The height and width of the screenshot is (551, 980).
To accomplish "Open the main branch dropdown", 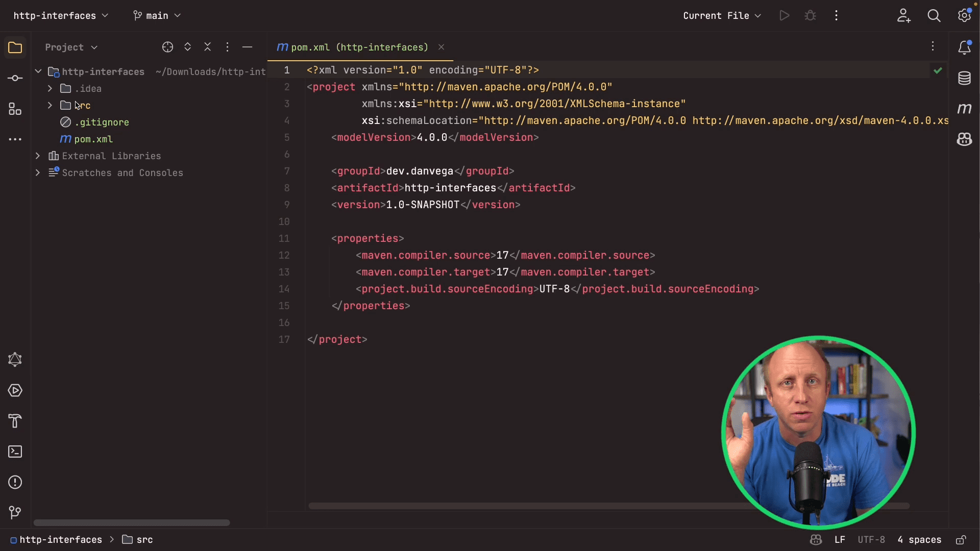I will pyautogui.click(x=157, y=15).
